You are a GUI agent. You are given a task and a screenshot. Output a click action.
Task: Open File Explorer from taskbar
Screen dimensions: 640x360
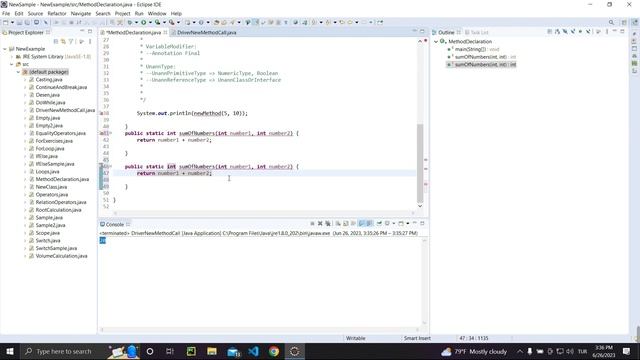212,351
